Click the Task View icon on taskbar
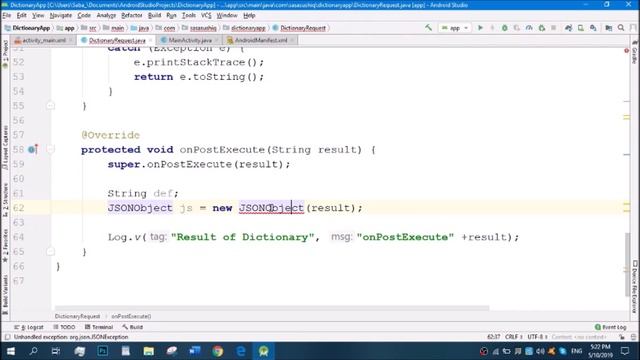Viewport: 640px width, 360px height. 56,351
